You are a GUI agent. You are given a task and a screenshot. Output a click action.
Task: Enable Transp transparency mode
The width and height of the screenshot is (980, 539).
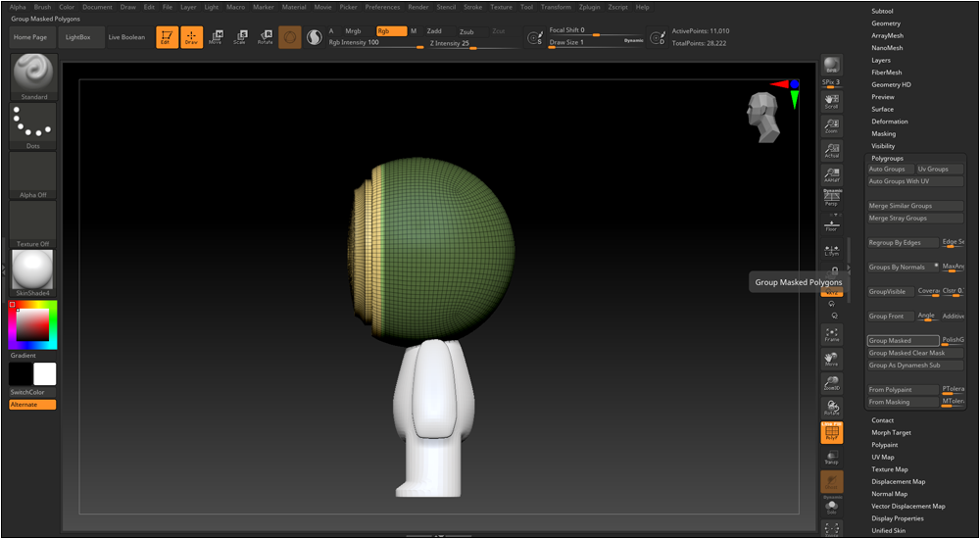tap(831, 456)
